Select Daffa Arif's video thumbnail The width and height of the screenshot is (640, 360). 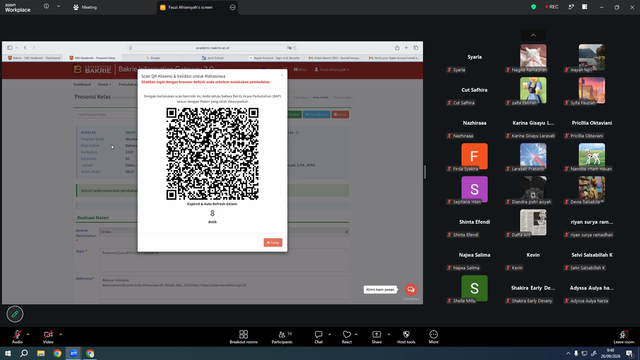point(533,222)
